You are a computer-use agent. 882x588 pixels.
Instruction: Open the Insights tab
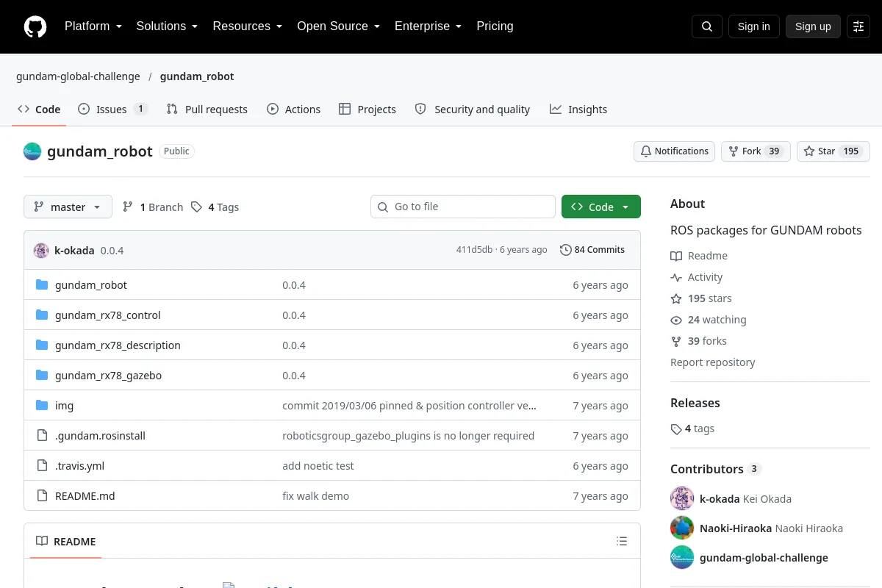click(578, 110)
